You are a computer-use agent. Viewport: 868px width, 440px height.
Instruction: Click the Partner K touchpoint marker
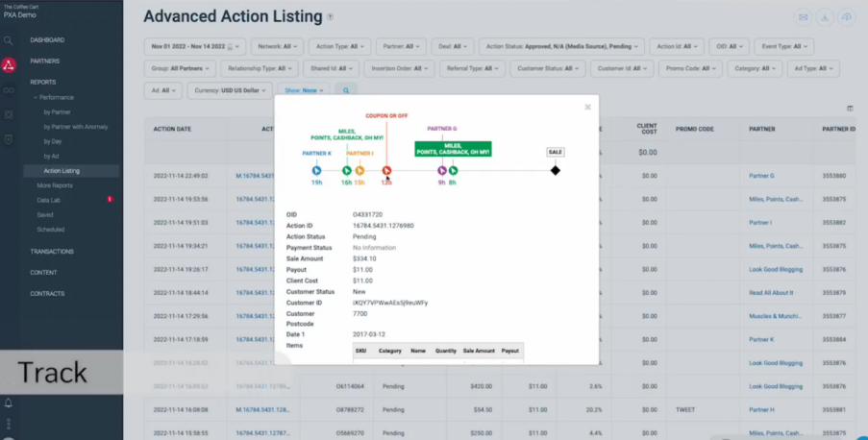pyautogui.click(x=316, y=171)
